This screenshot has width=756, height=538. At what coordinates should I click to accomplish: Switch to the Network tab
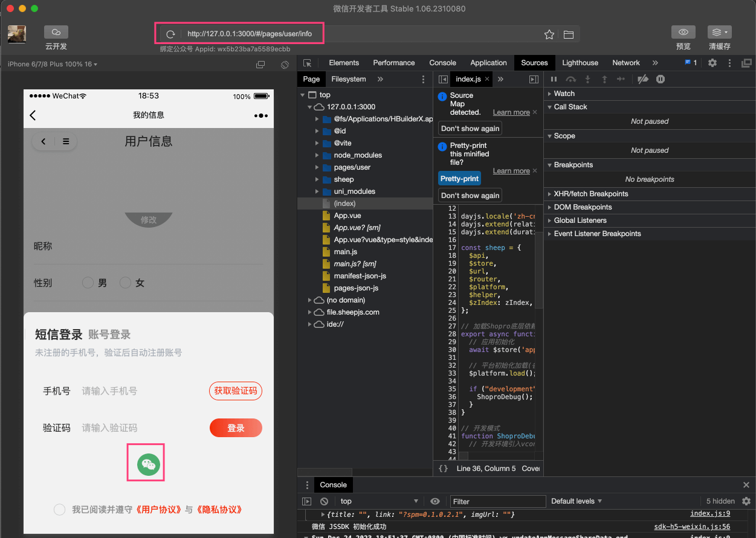(625, 63)
